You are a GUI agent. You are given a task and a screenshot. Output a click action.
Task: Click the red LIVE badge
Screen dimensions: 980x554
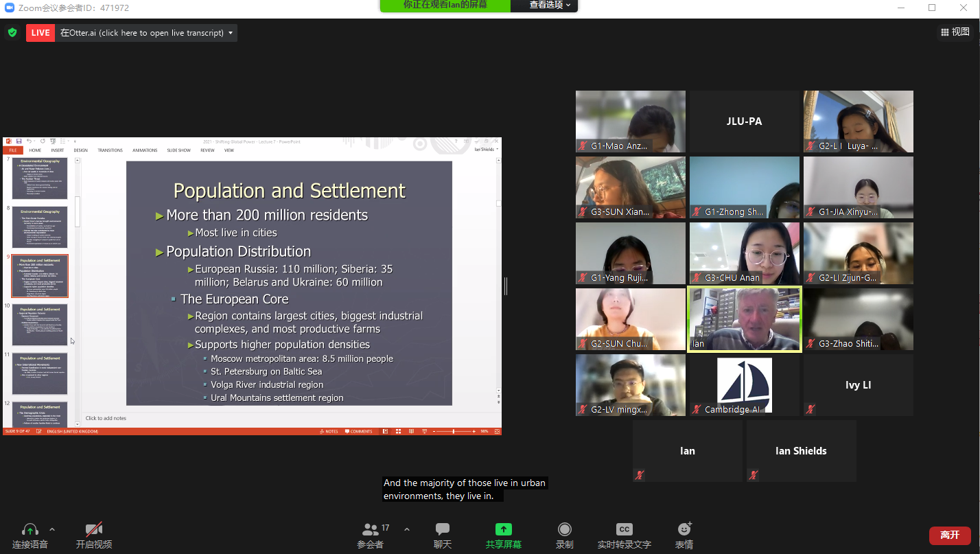point(40,32)
